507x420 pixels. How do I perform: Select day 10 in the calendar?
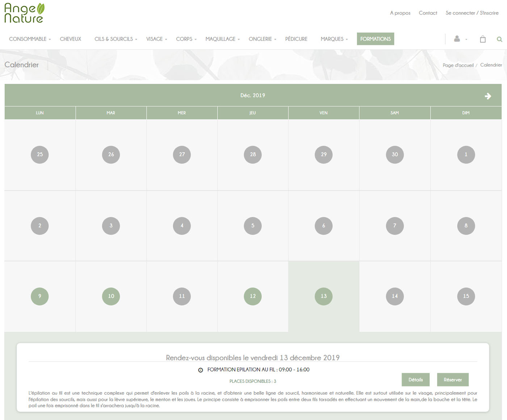(x=111, y=296)
